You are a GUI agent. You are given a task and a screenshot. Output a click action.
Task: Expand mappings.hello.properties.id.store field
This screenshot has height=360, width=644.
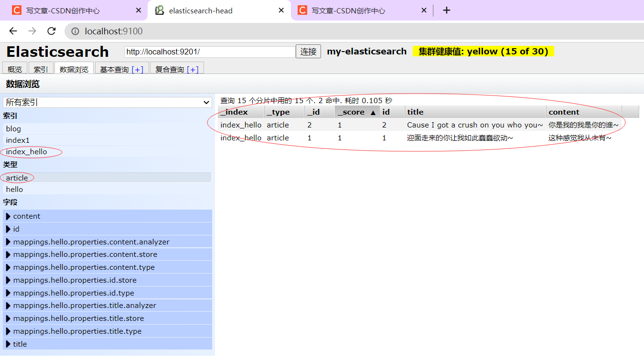coord(107,280)
